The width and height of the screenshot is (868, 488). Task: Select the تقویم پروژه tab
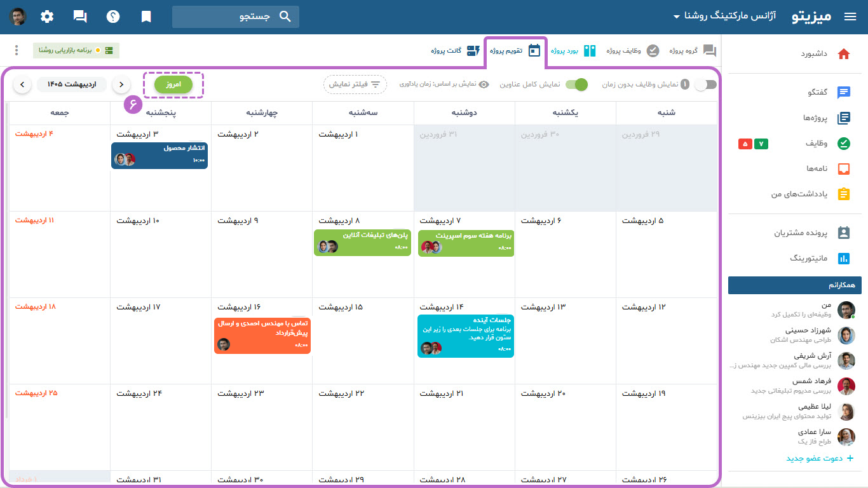point(516,51)
